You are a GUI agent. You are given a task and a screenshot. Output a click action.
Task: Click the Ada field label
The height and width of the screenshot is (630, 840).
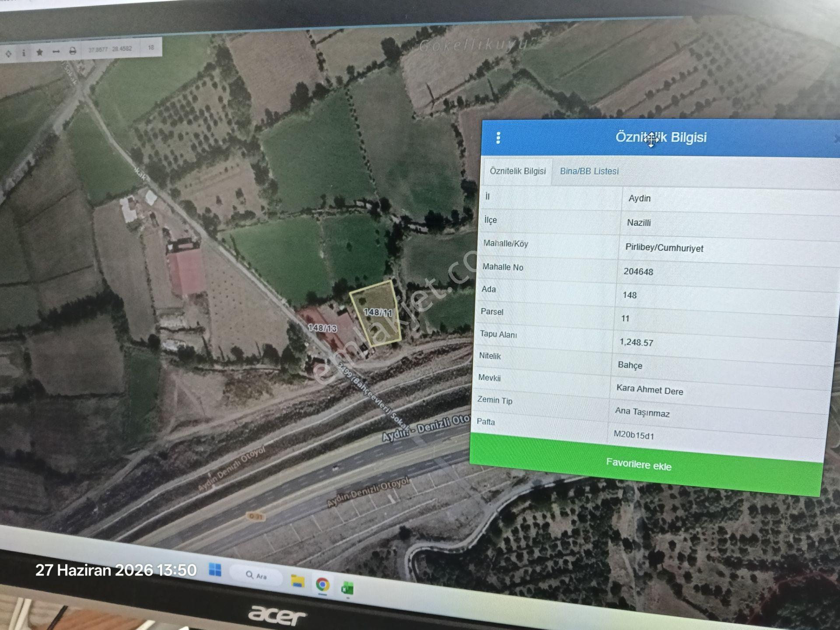[x=489, y=289]
